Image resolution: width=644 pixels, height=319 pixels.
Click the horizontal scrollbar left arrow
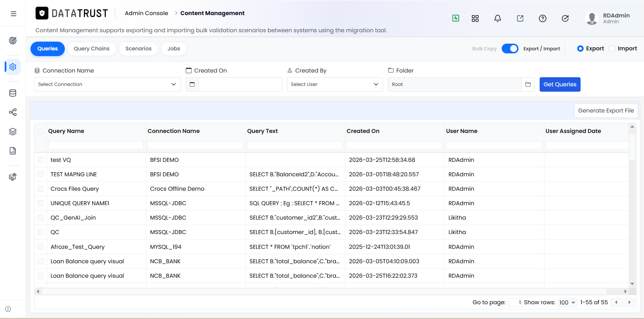coord(38,291)
